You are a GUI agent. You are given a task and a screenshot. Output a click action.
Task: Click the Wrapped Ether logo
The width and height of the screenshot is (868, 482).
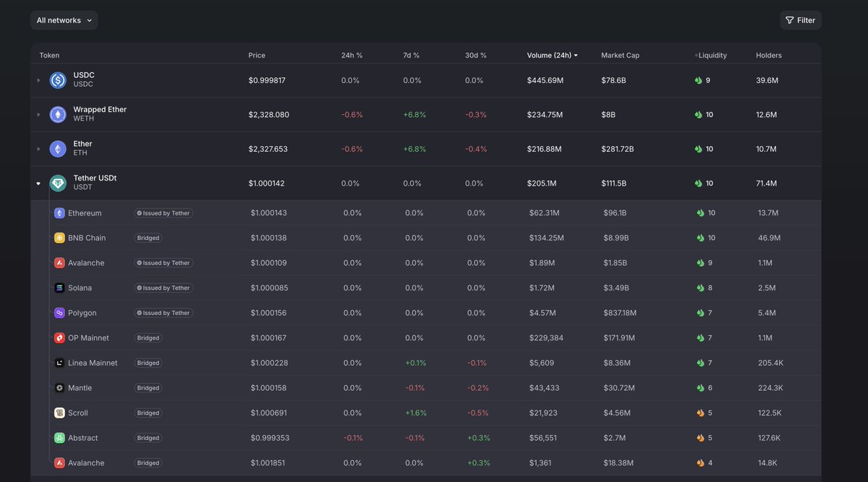point(58,114)
